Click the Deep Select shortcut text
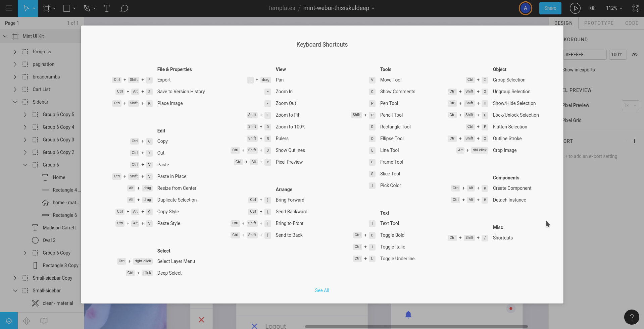This screenshot has width=644, height=329. point(169,273)
